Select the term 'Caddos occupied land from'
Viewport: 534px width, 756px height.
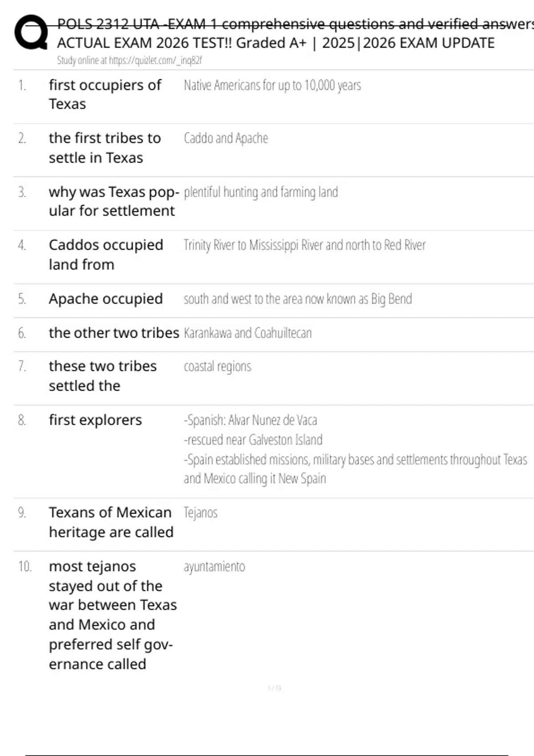click(105, 254)
